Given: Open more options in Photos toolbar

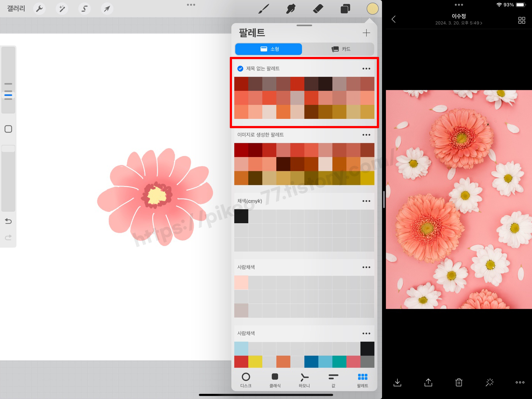Looking at the screenshot, I should pos(520,382).
